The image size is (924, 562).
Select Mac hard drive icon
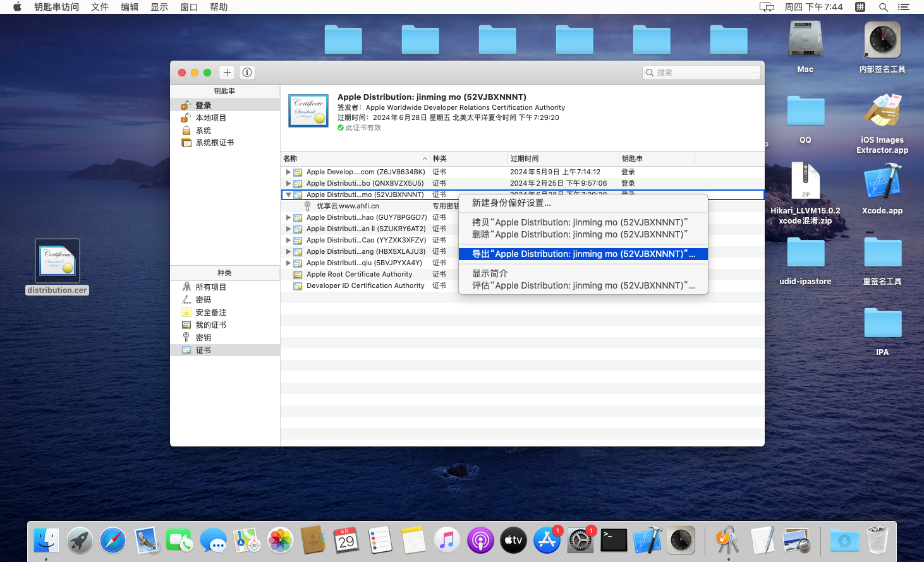805,47
